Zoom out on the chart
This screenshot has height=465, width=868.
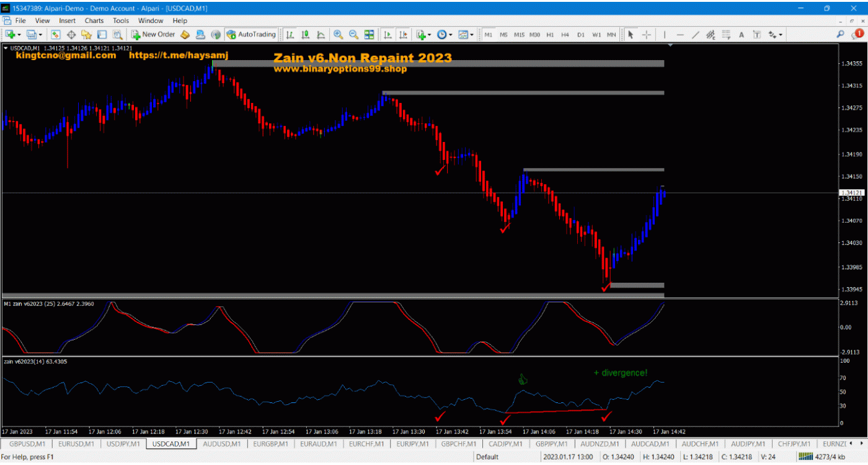pos(353,35)
